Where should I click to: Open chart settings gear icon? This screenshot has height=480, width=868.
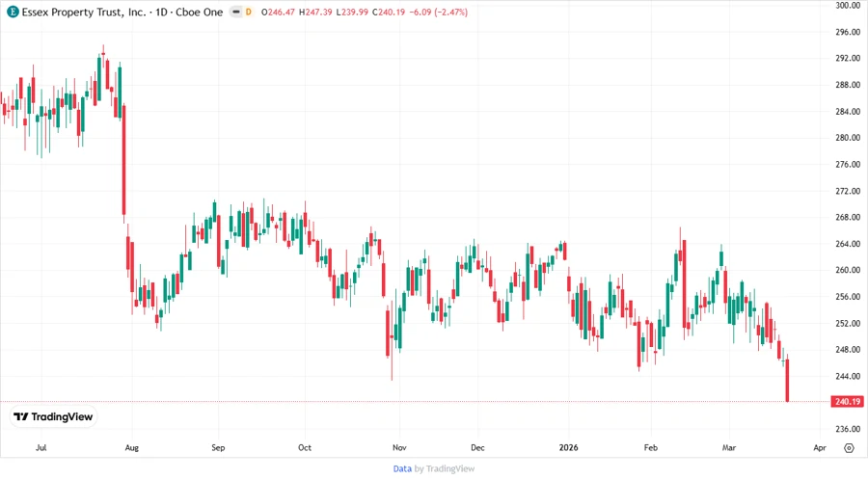849,448
